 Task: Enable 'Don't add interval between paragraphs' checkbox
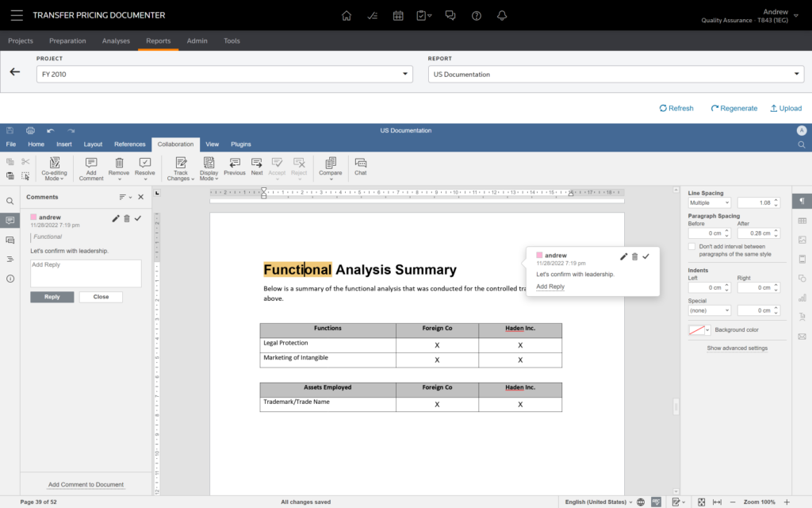[692, 246]
